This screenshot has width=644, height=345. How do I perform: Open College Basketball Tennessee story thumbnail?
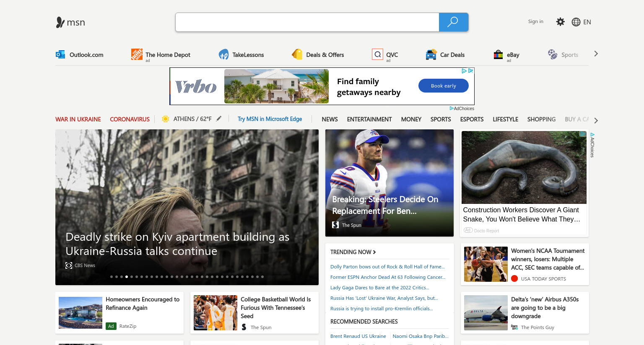click(x=216, y=313)
